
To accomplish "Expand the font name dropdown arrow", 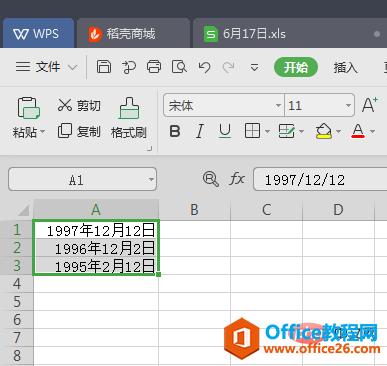I will click(x=278, y=106).
